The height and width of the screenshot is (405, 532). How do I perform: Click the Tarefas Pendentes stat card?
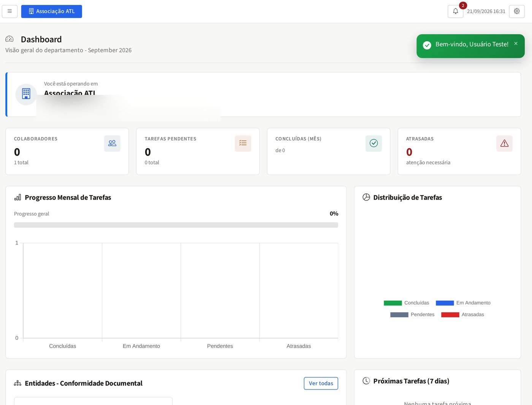(198, 151)
